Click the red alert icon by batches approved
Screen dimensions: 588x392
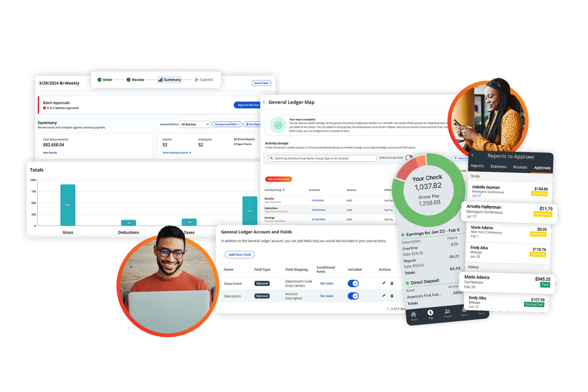[44, 108]
